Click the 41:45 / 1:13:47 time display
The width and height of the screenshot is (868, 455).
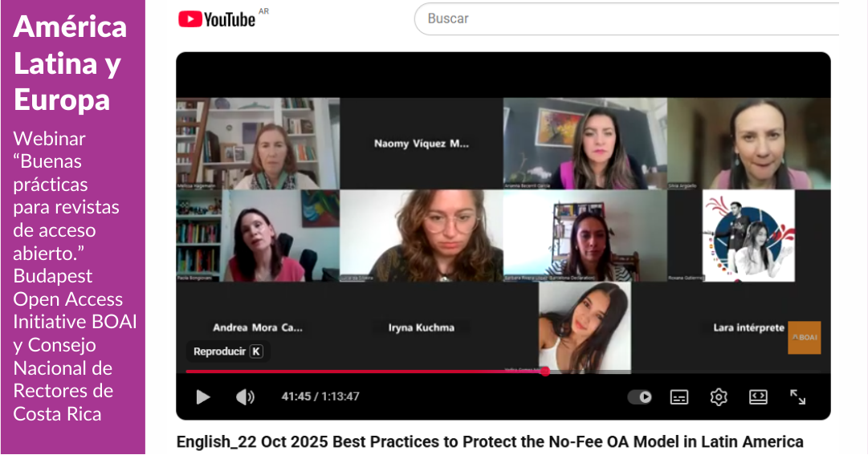[320, 397]
